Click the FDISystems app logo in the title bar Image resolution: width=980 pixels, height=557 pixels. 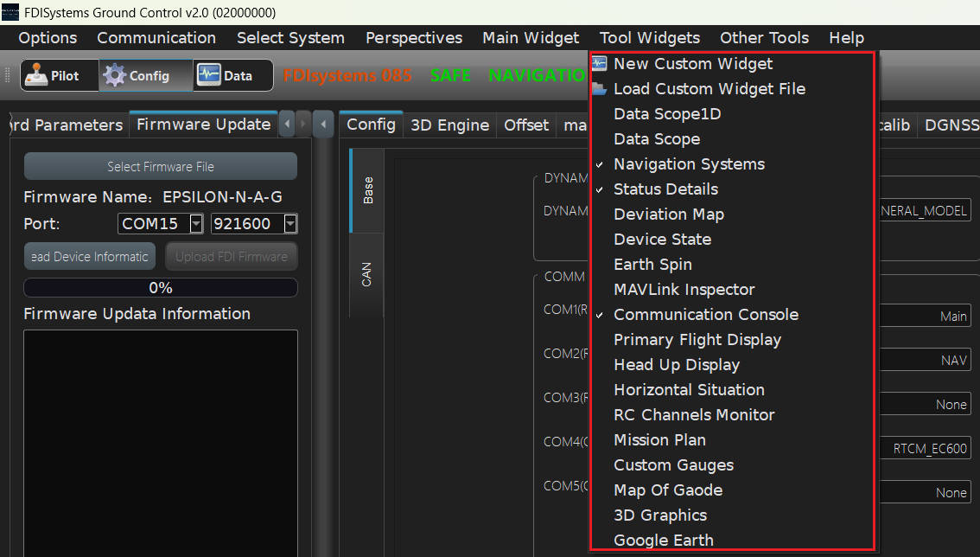pyautogui.click(x=10, y=12)
